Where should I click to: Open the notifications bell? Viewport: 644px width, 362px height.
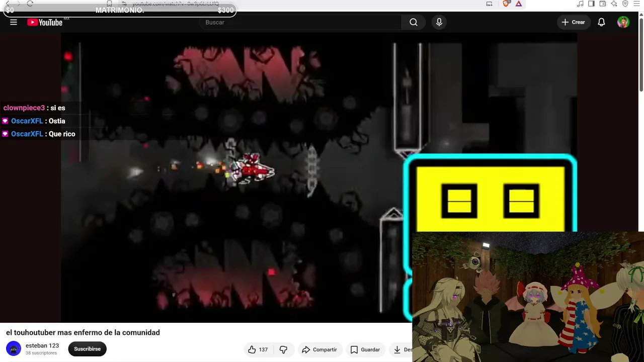point(601,22)
